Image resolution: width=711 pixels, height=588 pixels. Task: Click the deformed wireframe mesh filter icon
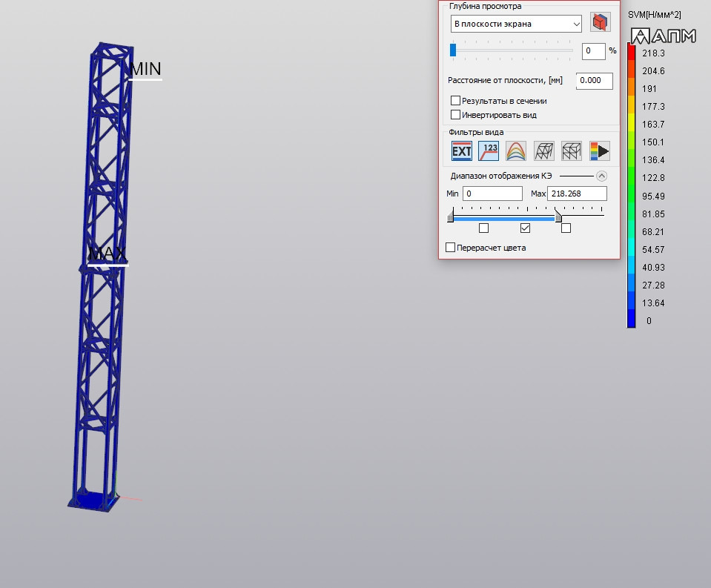(543, 151)
